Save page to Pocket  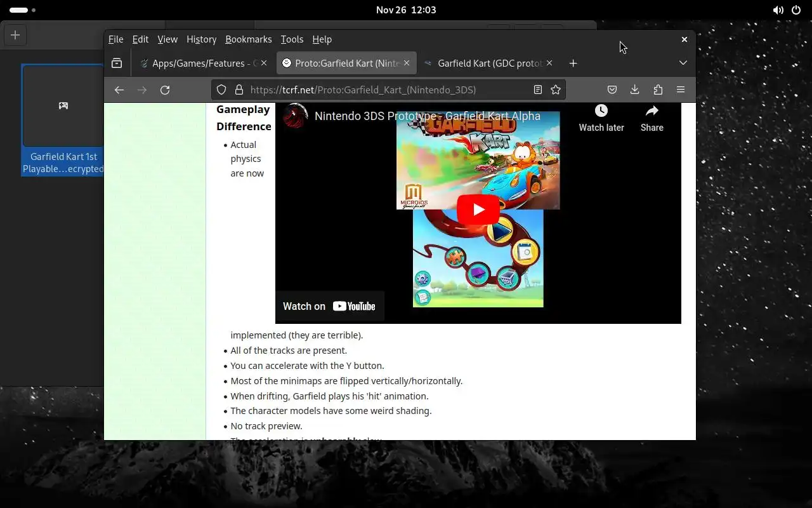pyautogui.click(x=612, y=90)
